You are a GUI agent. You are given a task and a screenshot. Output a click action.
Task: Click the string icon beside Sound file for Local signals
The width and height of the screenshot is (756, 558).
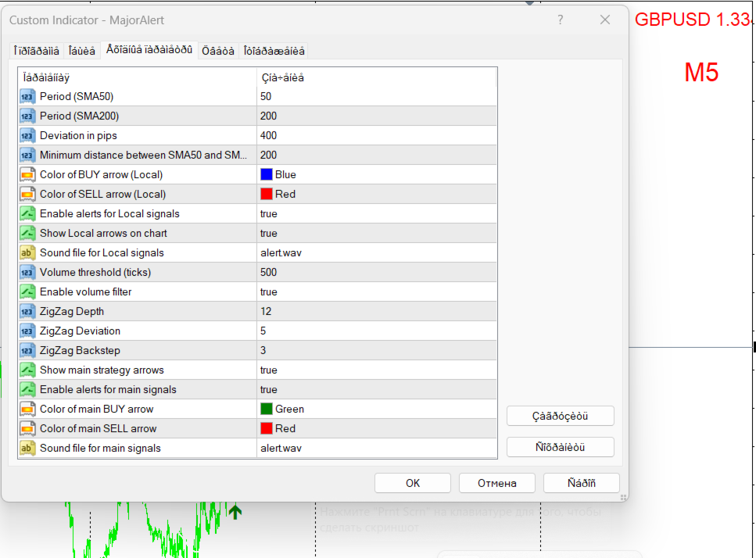point(27,253)
